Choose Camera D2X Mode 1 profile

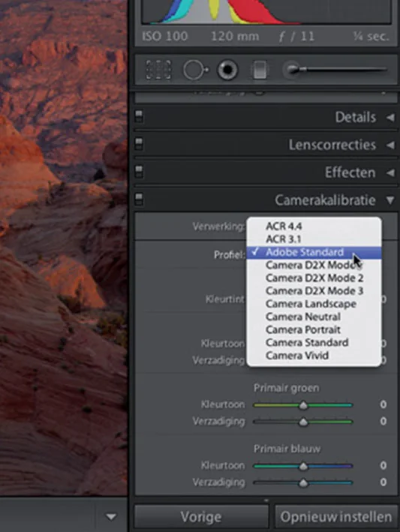click(314, 265)
